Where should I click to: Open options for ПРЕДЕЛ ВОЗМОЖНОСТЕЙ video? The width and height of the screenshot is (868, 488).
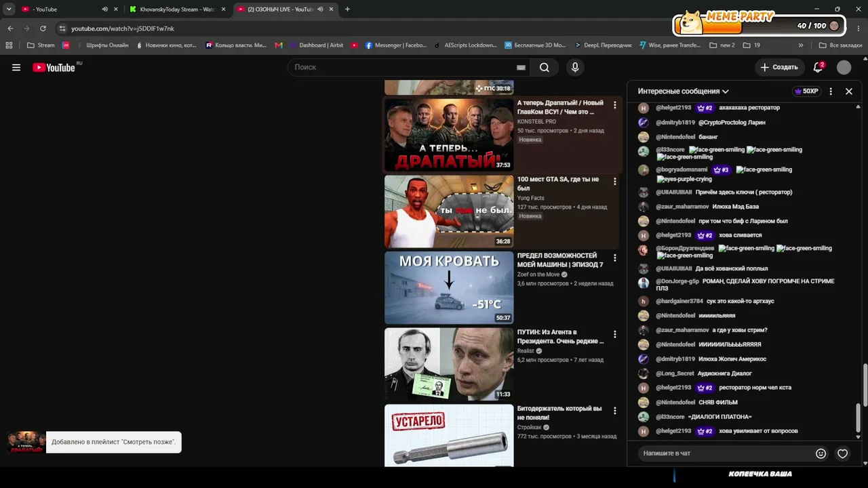click(x=615, y=258)
